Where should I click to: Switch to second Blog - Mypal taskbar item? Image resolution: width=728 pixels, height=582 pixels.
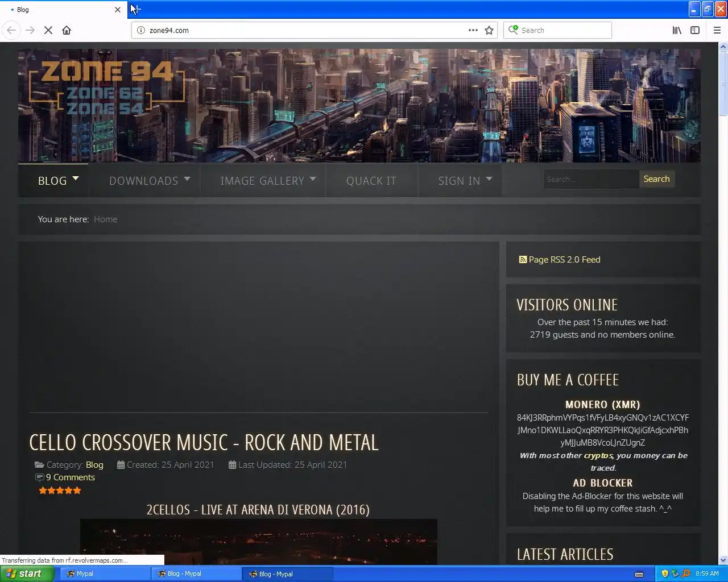coord(288,573)
